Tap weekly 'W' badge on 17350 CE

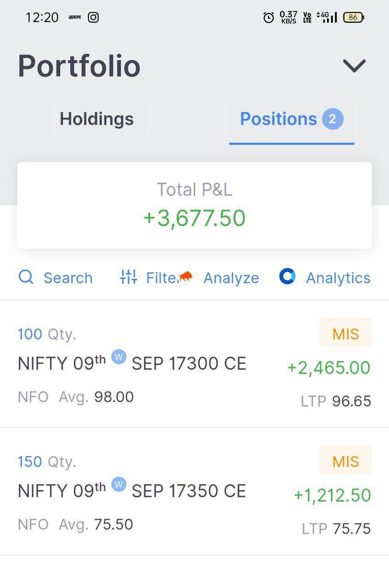point(119,484)
